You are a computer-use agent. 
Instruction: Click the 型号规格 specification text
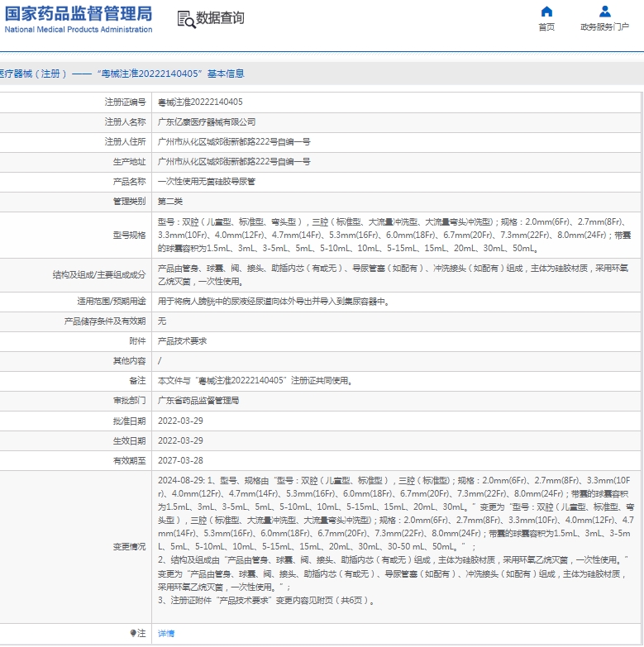(x=394, y=235)
